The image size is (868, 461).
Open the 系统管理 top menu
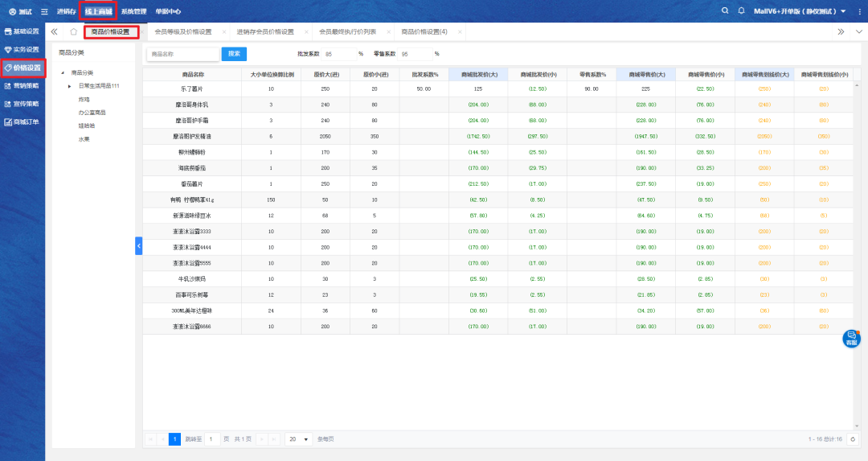[133, 11]
